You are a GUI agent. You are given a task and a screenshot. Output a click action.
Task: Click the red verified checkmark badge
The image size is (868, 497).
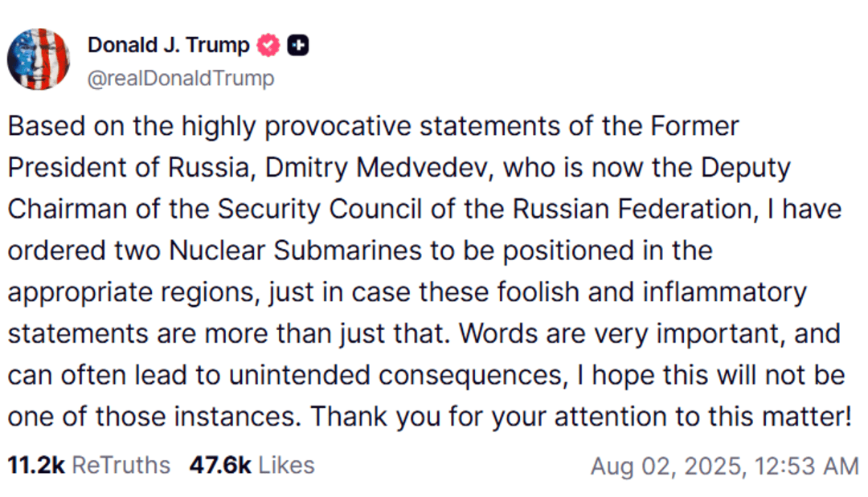coord(268,46)
